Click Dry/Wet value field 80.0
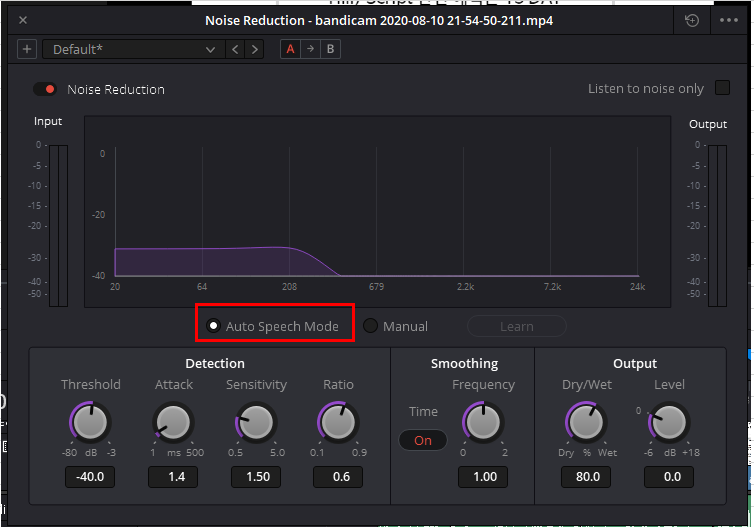Image resolution: width=754 pixels, height=527 pixels. tap(586, 477)
